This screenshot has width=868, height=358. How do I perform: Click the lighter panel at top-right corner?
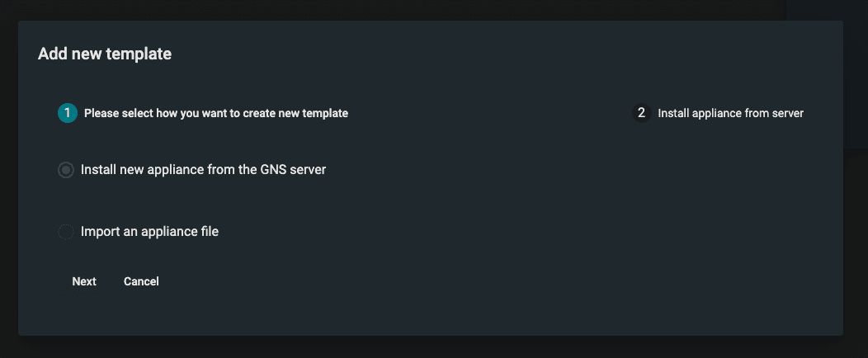pos(825,9)
